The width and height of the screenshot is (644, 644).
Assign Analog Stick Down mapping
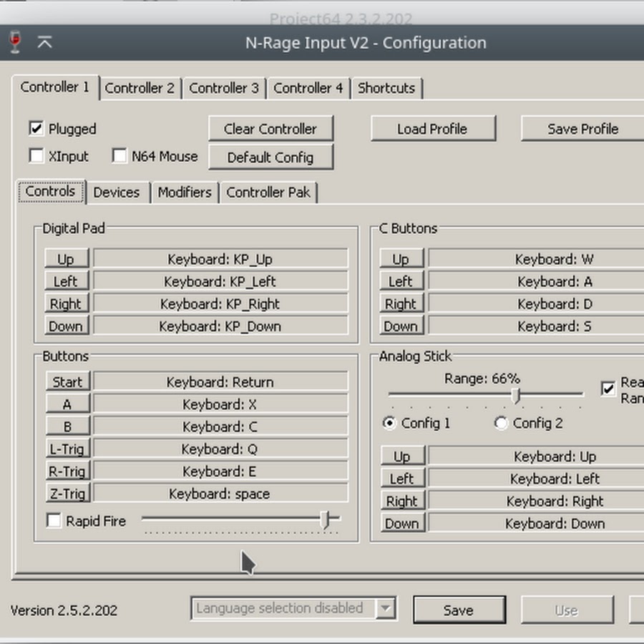coord(403,523)
